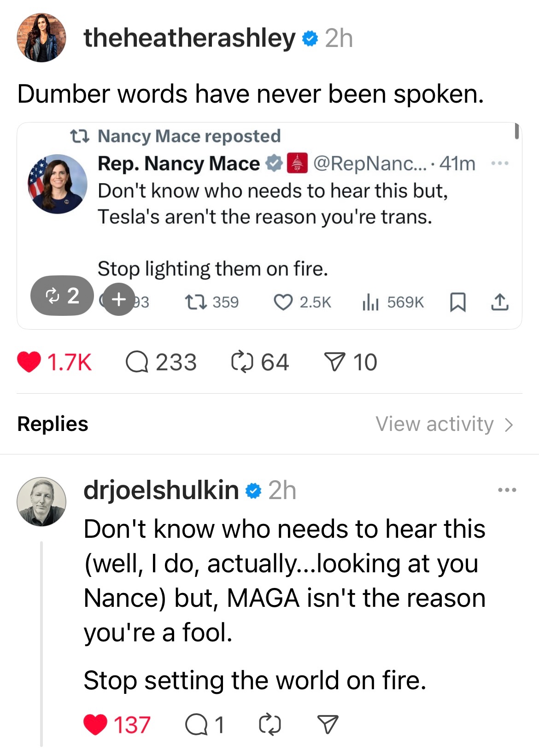This screenshot has height=756, width=539.
Task: Open comments on main post showing 233
Action: 137,362
